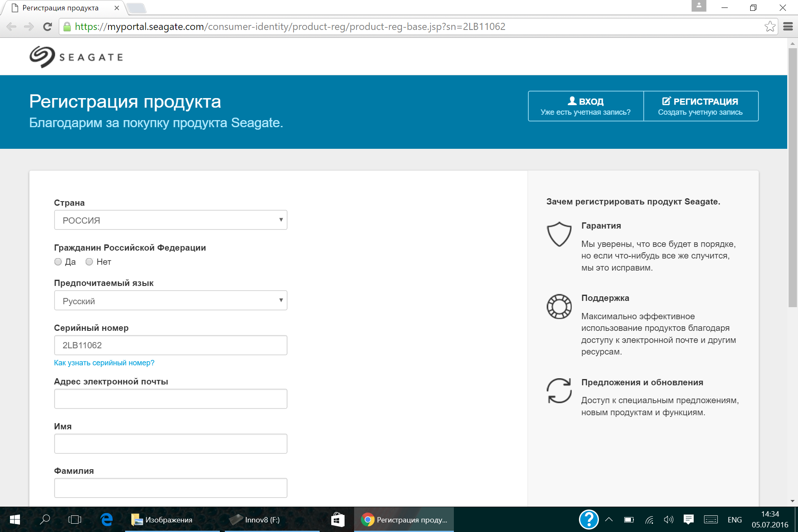This screenshot has width=798, height=532.
Task: Click the ENG language indicator
Action: click(734, 520)
